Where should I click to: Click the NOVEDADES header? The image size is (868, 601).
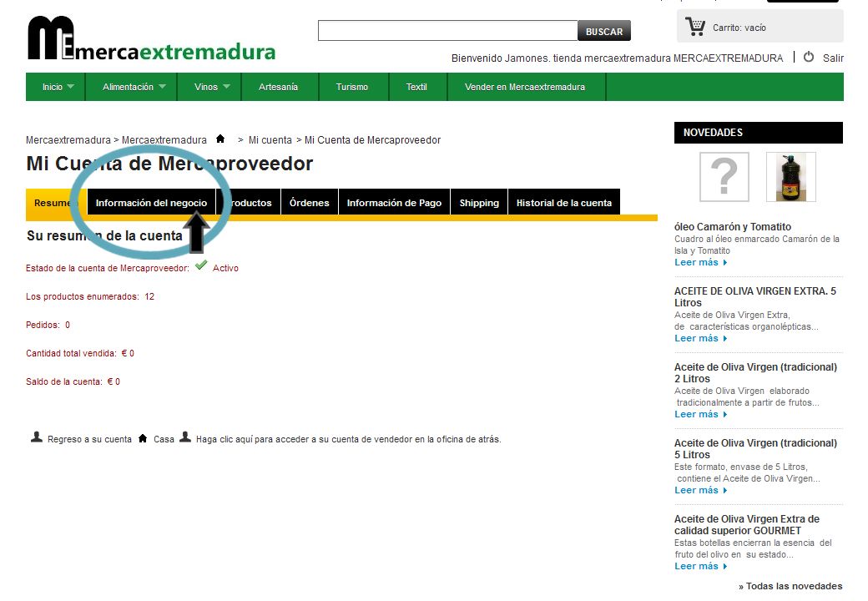coord(759,132)
